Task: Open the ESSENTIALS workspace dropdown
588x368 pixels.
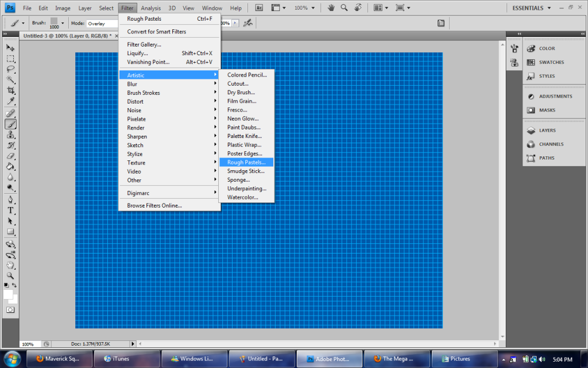Action: point(531,8)
